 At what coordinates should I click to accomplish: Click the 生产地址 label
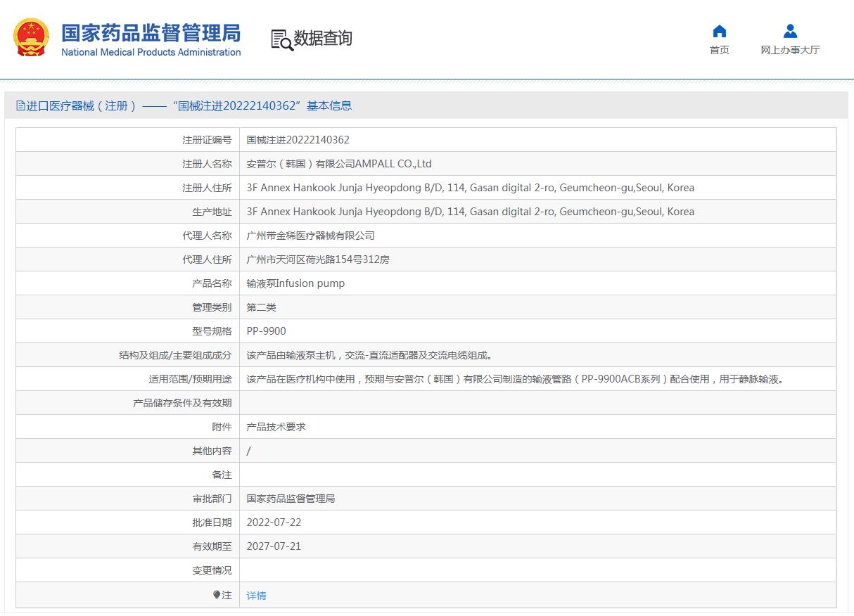pyautogui.click(x=212, y=212)
